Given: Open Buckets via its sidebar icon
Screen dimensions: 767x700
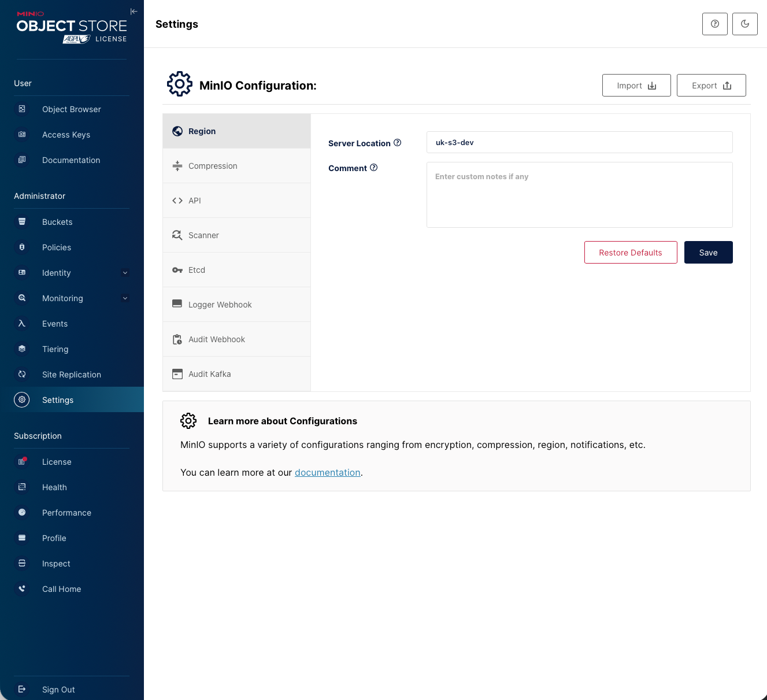Looking at the screenshot, I should pyautogui.click(x=22, y=222).
